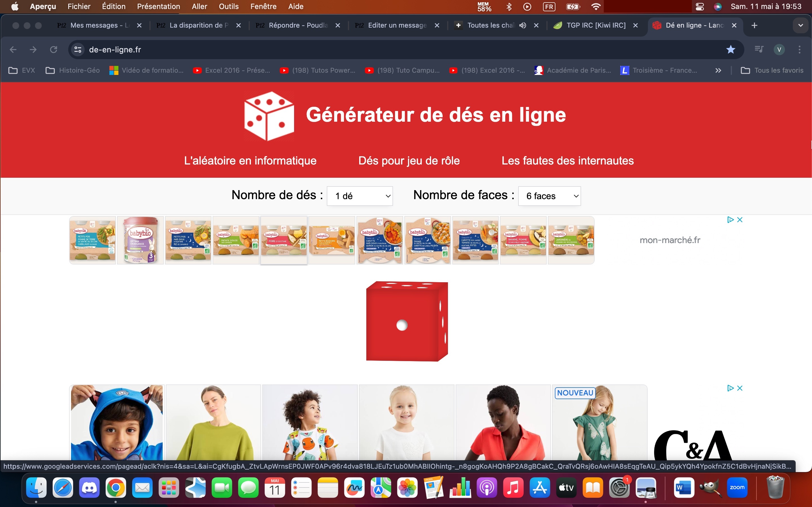
Task: Click the bookmark star icon
Action: coord(731,50)
